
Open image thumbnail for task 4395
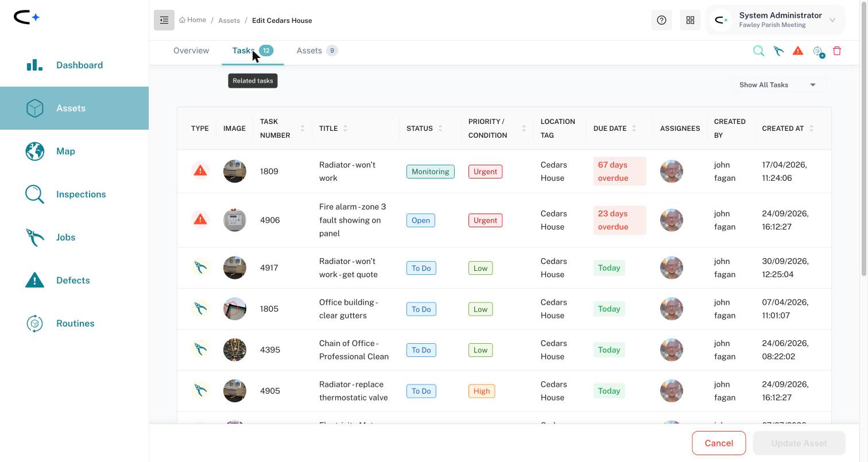(235, 350)
